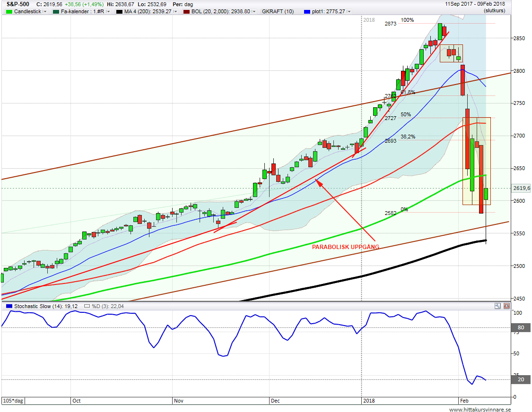Viewport: 532px width, 412px height.
Task: Click the date range 11Sep 2017 - 09Feb 2018
Action: point(475,4)
